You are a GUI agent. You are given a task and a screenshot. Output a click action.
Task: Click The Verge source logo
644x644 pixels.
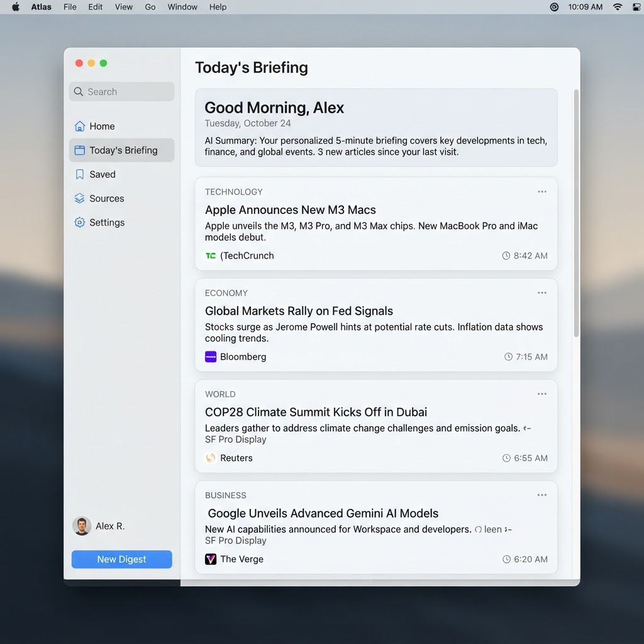click(211, 559)
